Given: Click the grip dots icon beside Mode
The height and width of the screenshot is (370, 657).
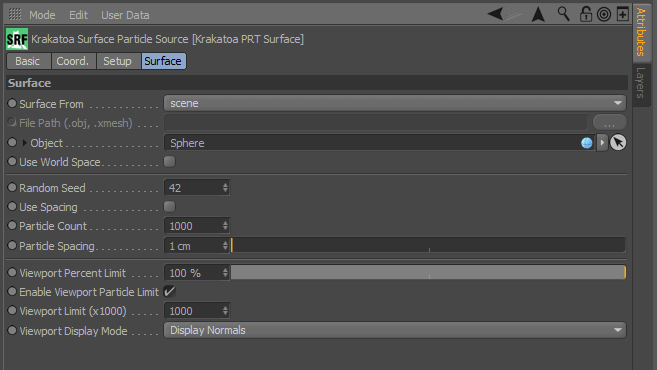Looking at the screenshot, I should 15,14.
